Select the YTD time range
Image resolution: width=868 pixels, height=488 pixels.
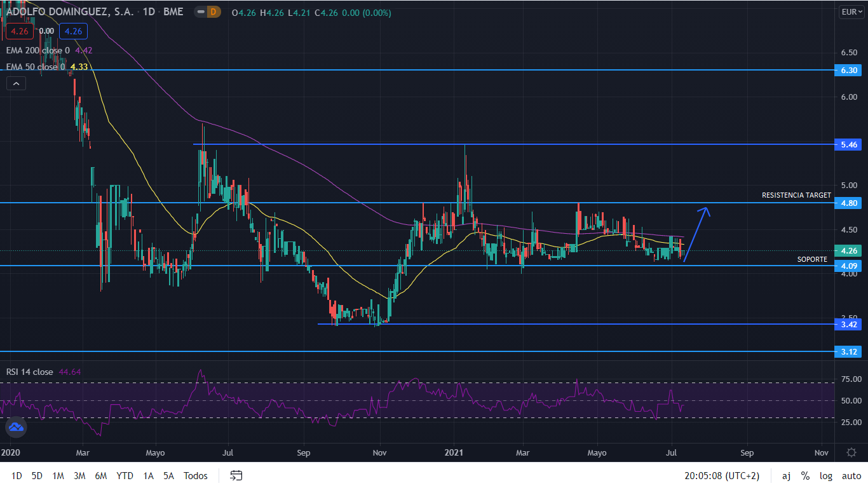pos(125,475)
